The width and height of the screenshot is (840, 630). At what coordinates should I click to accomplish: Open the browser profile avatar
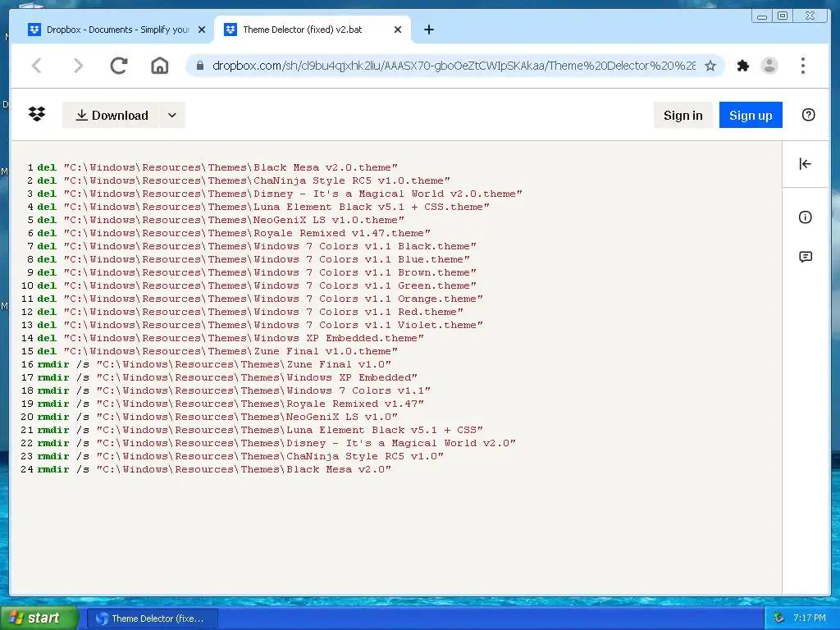tap(769, 66)
